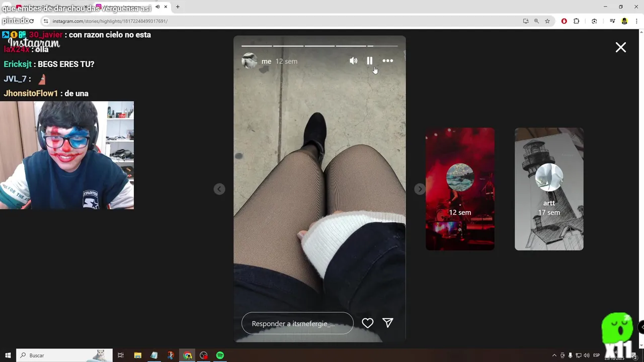
Task: Install app icon in the address bar
Action: click(526, 21)
